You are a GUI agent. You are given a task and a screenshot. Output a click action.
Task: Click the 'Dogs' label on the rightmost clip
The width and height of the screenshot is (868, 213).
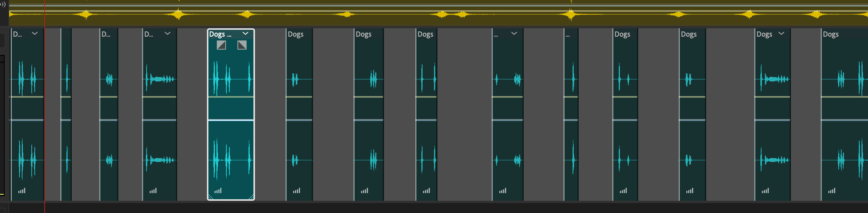point(831,34)
